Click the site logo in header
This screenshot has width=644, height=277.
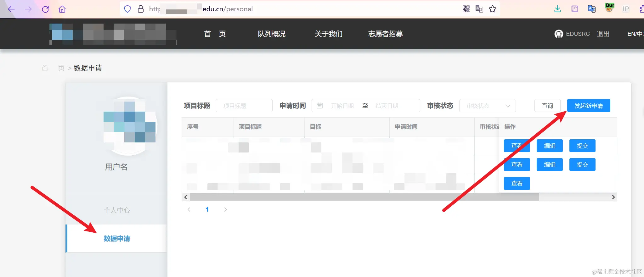[x=113, y=34]
